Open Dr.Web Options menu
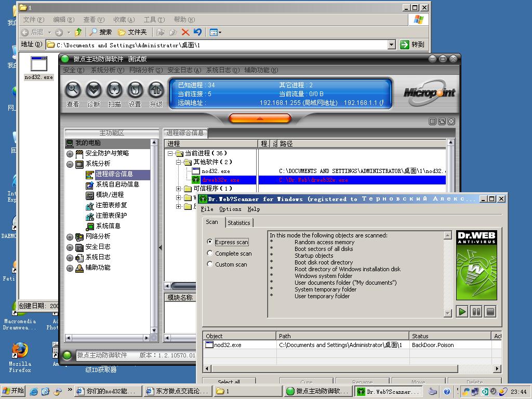This screenshot has height=399, width=532. point(230,209)
